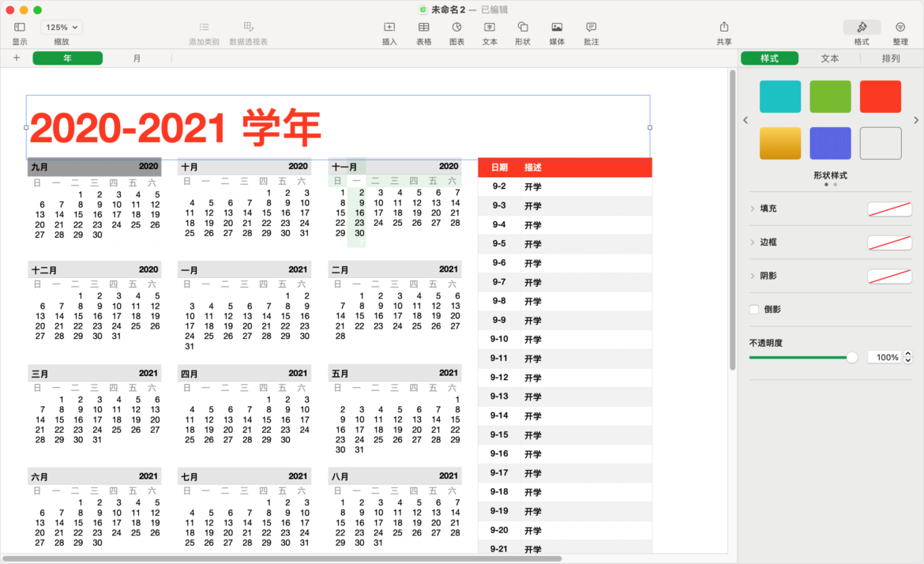Screen dimensions: 924x564
Task: Select the 二月 2021 calendar header
Action: (x=395, y=270)
